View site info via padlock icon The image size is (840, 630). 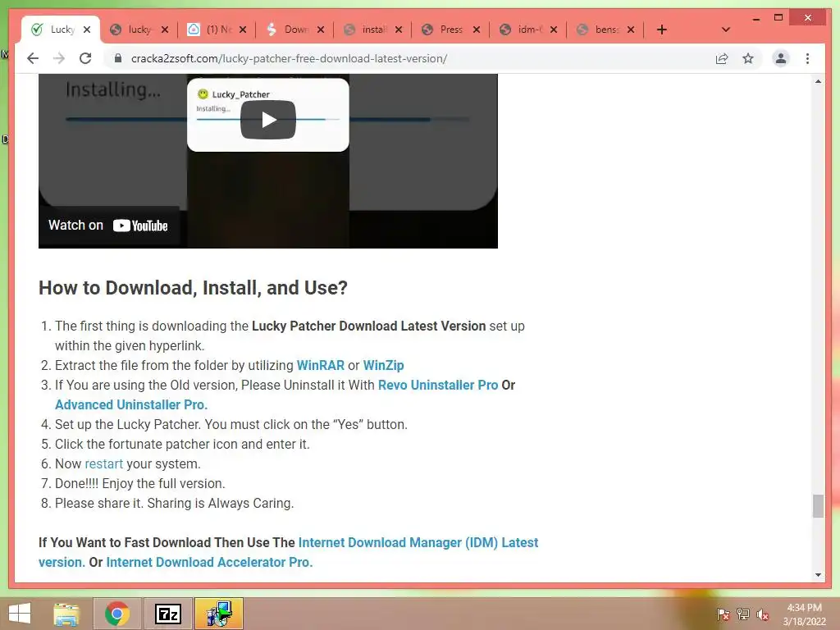(x=118, y=58)
